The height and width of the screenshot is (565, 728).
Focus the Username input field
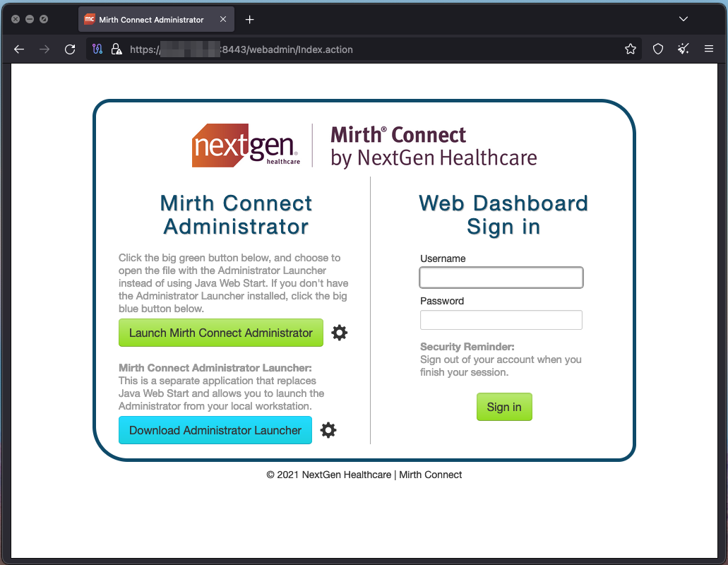(x=501, y=278)
